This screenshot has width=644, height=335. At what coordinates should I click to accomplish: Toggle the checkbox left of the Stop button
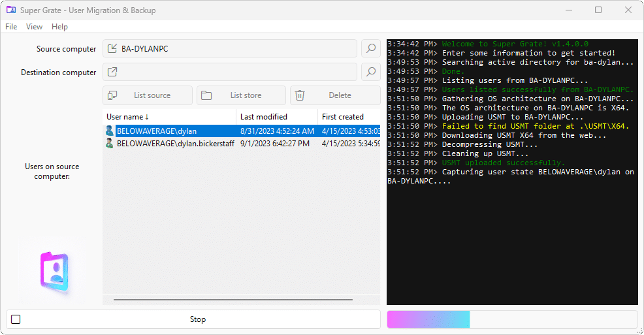point(16,319)
